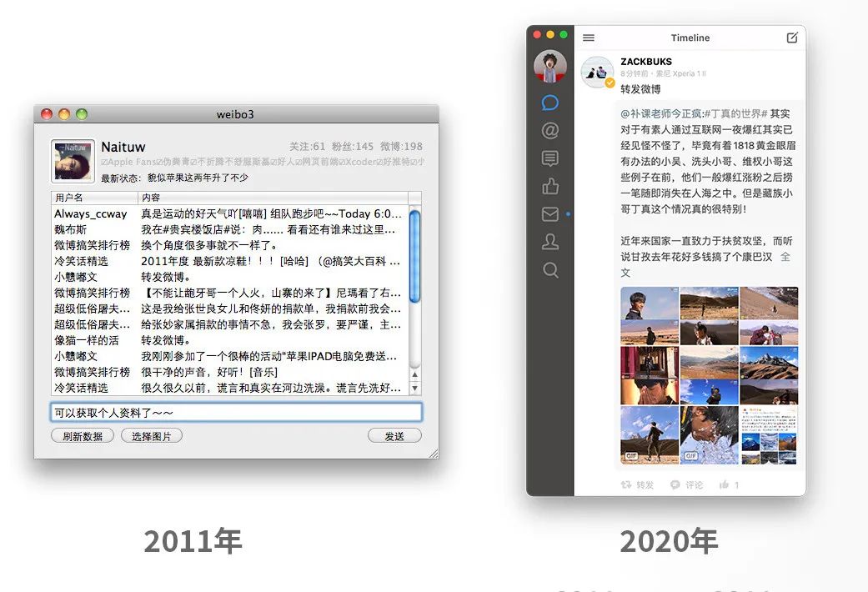The image size is (868, 592).
Task: Open the hamburger menu beside Timeline
Action: pyautogui.click(x=589, y=38)
